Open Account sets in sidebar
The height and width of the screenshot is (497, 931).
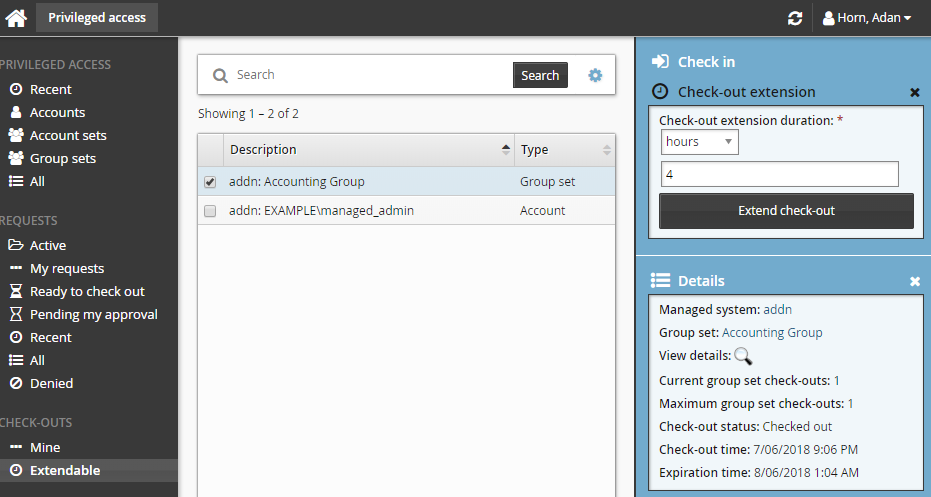pos(67,135)
